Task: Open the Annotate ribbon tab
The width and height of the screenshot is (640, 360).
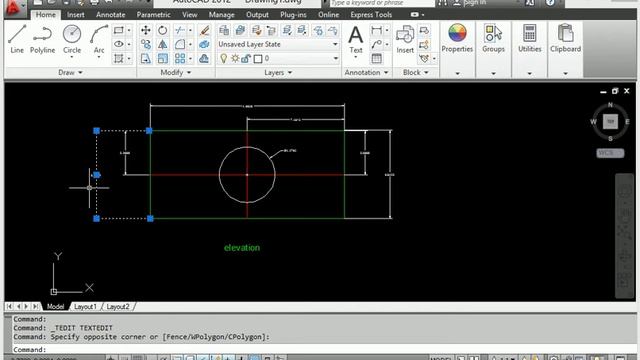Action: (x=111, y=15)
